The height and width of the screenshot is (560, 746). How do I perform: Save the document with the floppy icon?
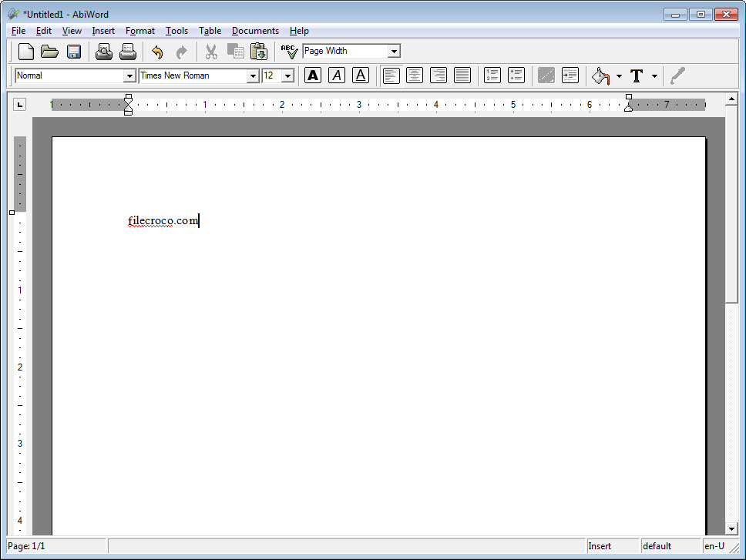[74, 52]
